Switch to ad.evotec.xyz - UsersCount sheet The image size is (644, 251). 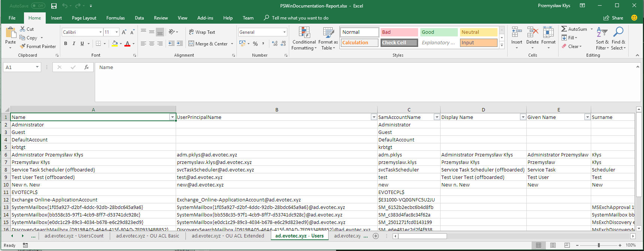tap(74, 236)
